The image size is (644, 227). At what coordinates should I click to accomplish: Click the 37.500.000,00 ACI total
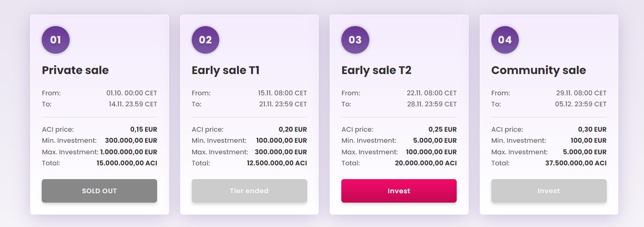576,163
